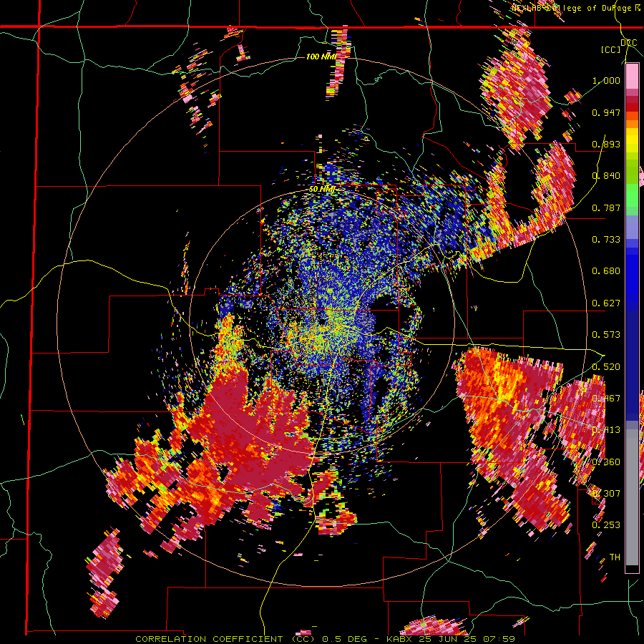Image resolution: width=644 pixels, height=644 pixels.
Task: Select the 0.893 legend value
Action: coord(606,144)
